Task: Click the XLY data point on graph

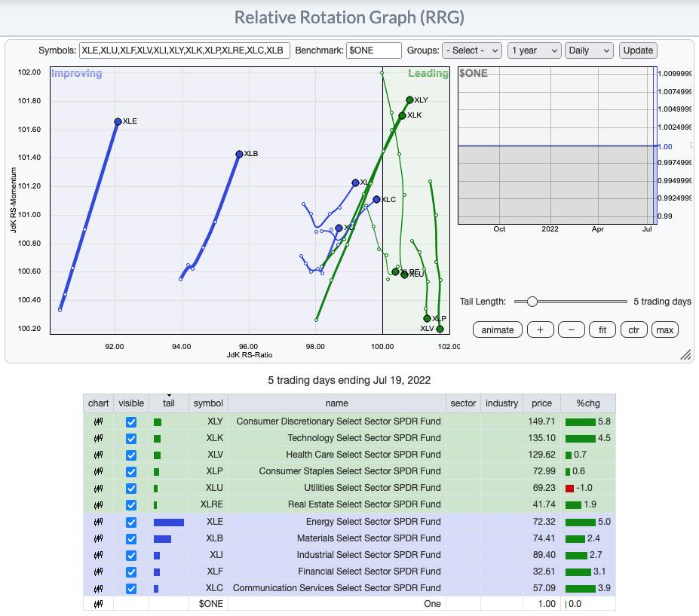Action: coord(409,100)
